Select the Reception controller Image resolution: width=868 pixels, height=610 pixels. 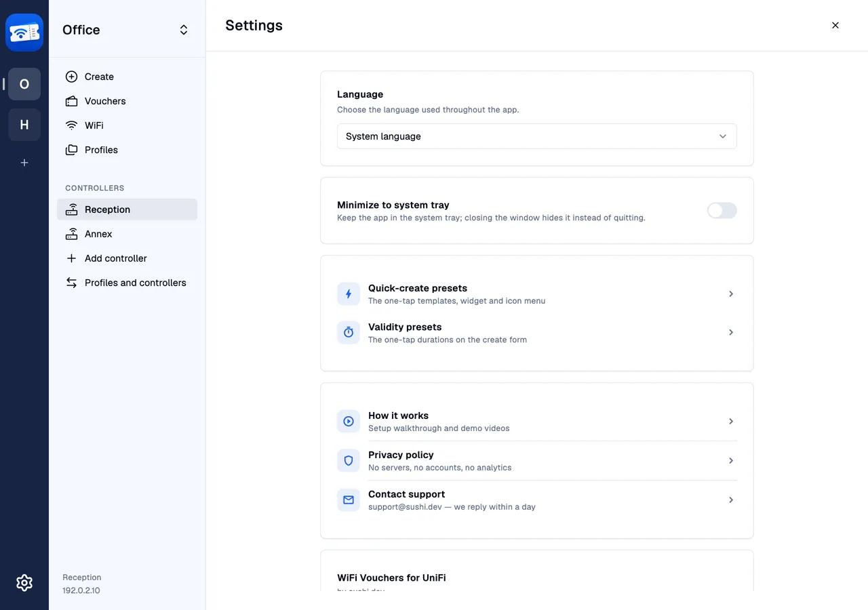point(127,209)
